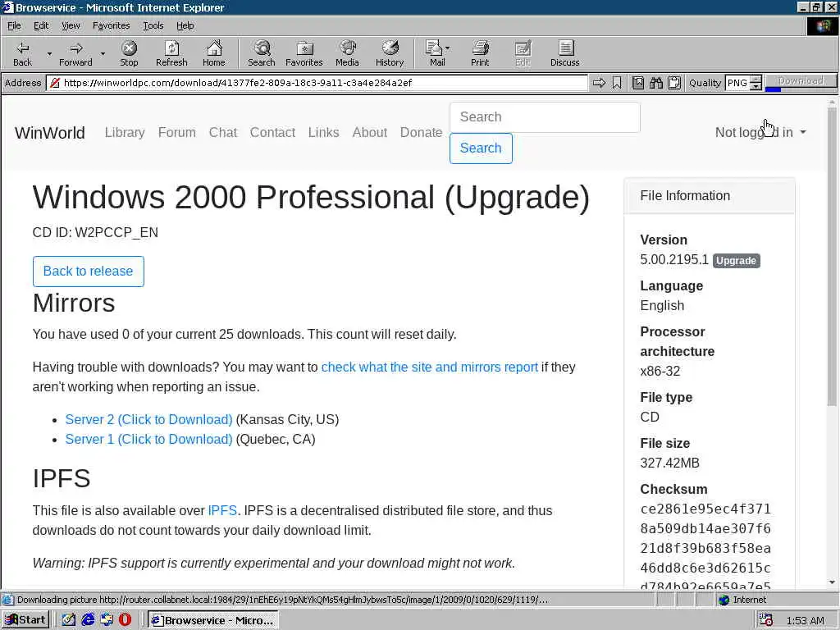Image resolution: width=840 pixels, height=630 pixels.
Task: Open the Favorites pane from the toolbar
Action: [304, 53]
